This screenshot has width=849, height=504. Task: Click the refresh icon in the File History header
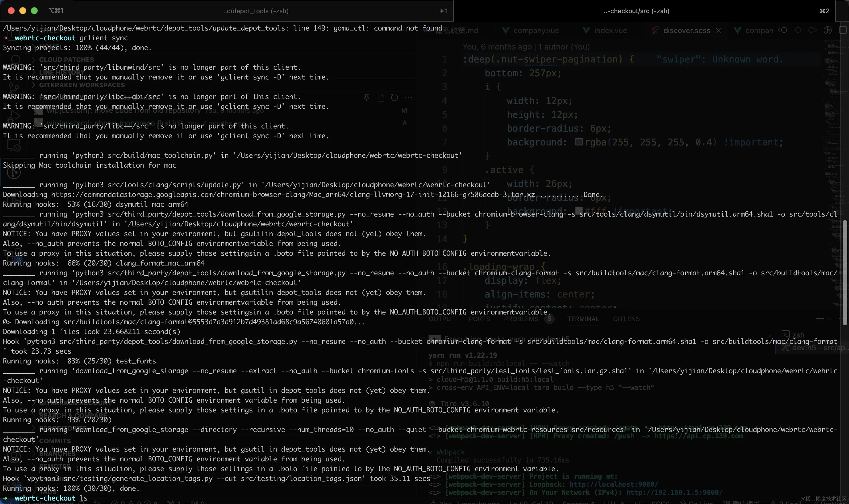[394, 98]
